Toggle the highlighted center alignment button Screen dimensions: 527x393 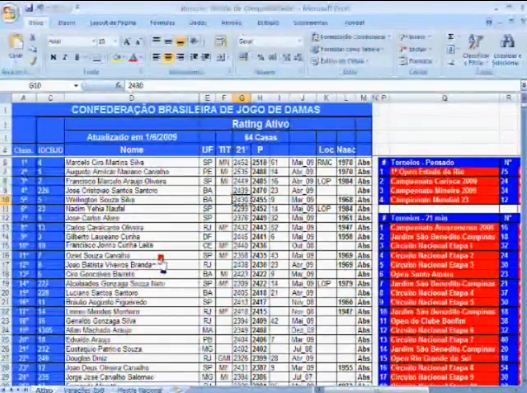[168, 57]
